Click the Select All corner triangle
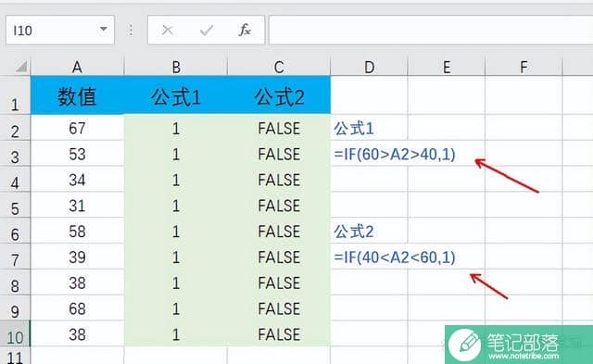 point(21,67)
